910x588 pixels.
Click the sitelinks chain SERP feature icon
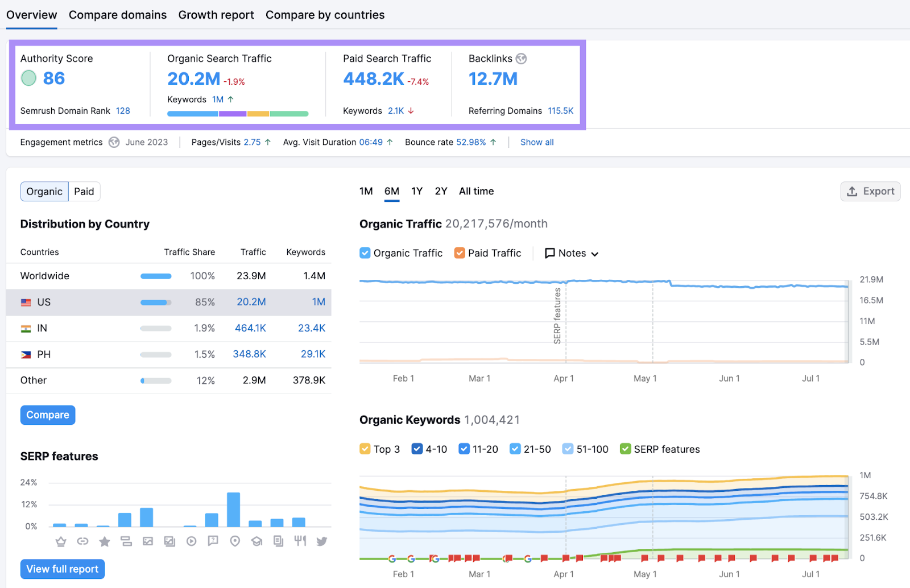(82, 541)
